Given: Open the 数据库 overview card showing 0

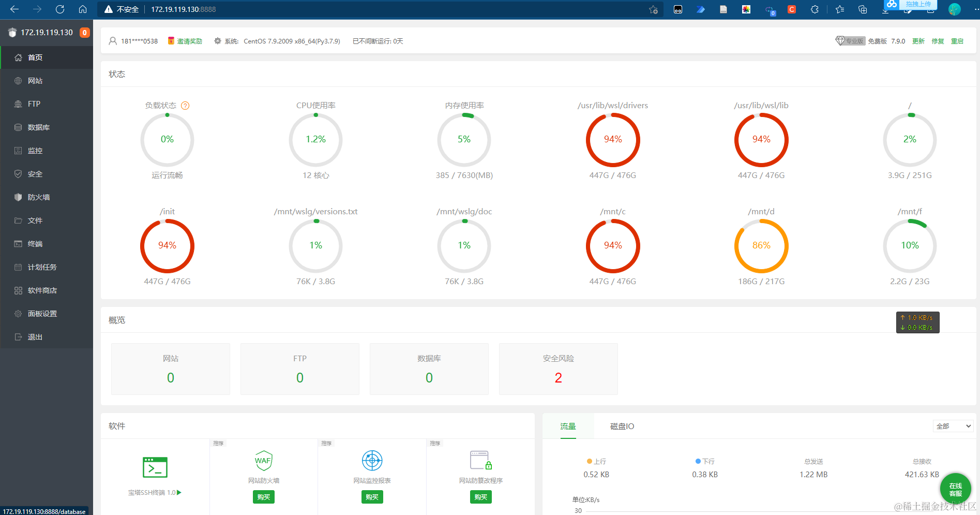Looking at the screenshot, I should 429,369.
